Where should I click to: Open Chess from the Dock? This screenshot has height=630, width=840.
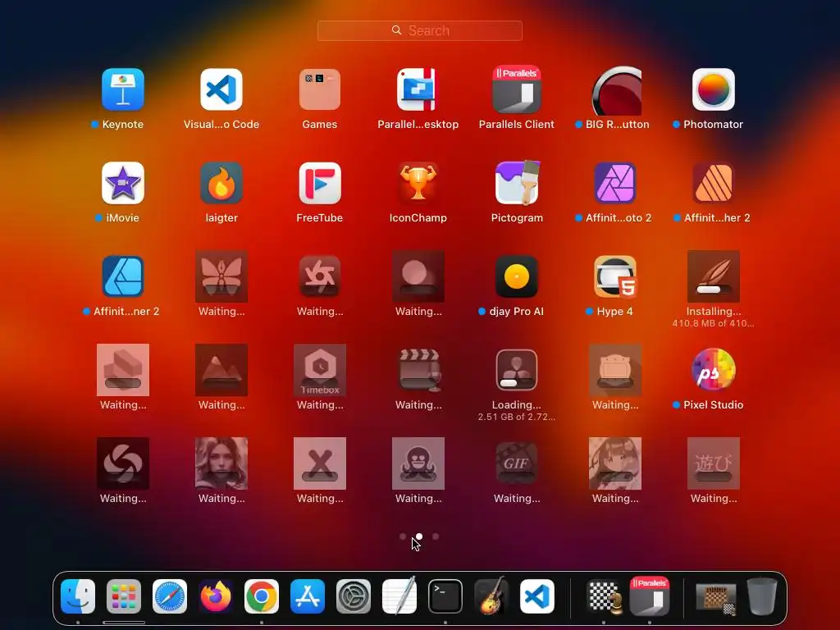coord(604,596)
